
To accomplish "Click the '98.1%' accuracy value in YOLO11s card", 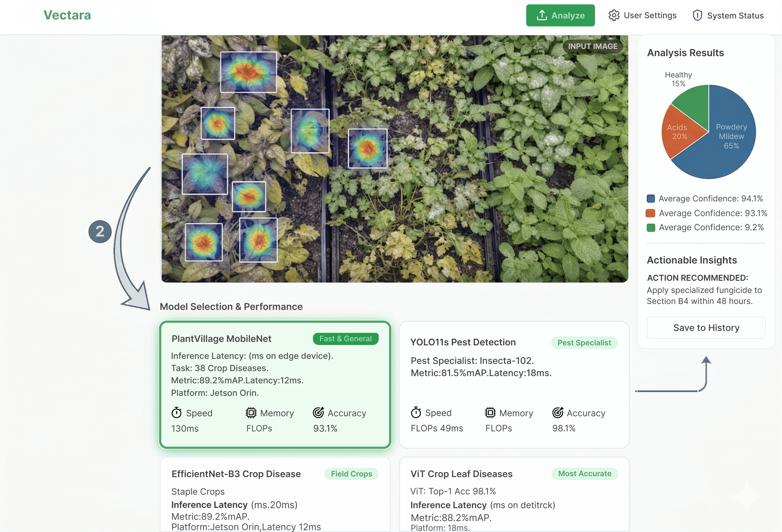I will [x=564, y=428].
